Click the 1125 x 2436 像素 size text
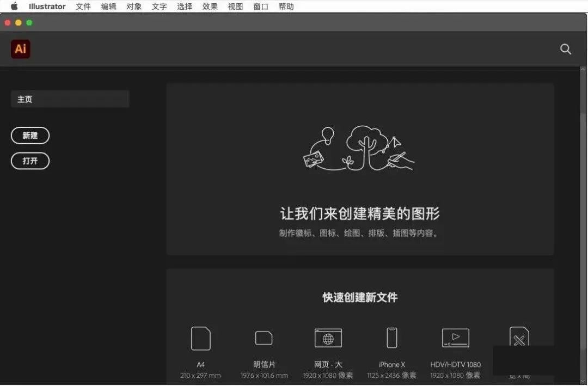Viewport: 588px width, 386px height. (x=392, y=375)
